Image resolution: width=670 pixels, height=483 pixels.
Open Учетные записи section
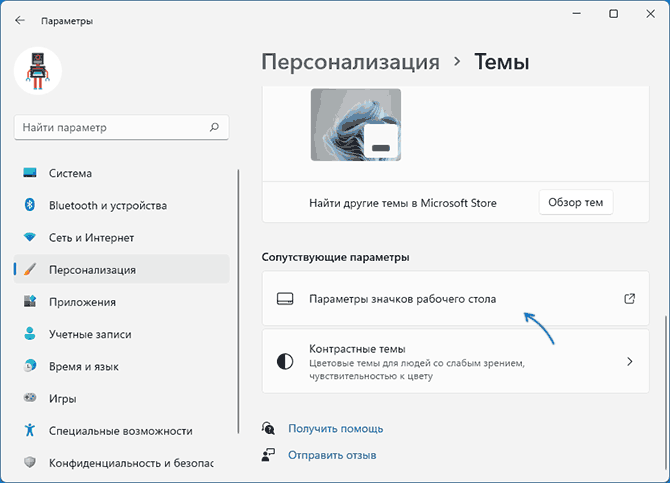click(122, 334)
